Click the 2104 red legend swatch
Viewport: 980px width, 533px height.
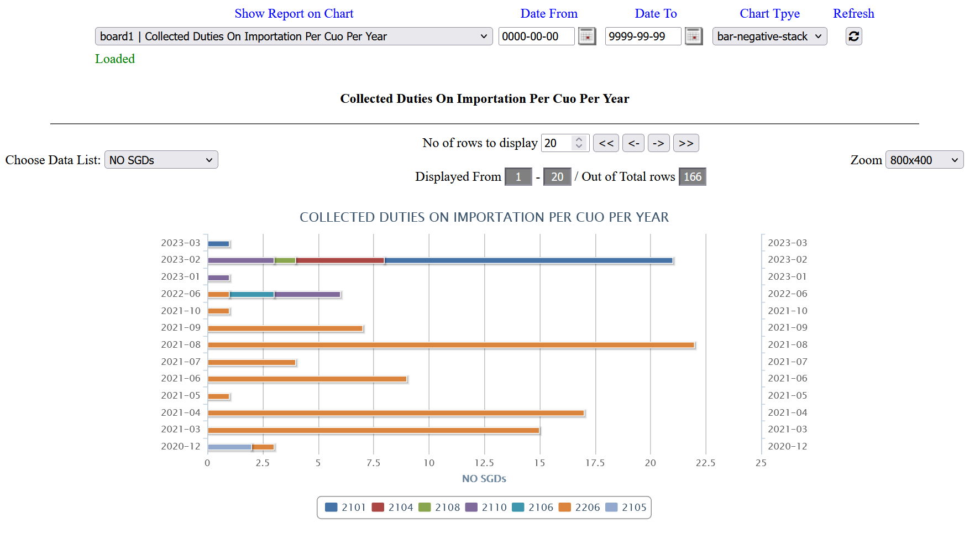[x=378, y=508]
